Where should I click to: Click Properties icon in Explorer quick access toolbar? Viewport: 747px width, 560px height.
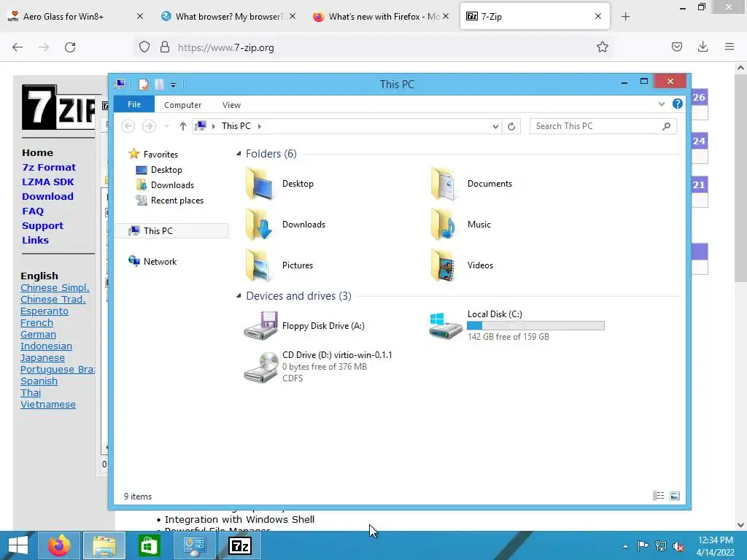144,85
